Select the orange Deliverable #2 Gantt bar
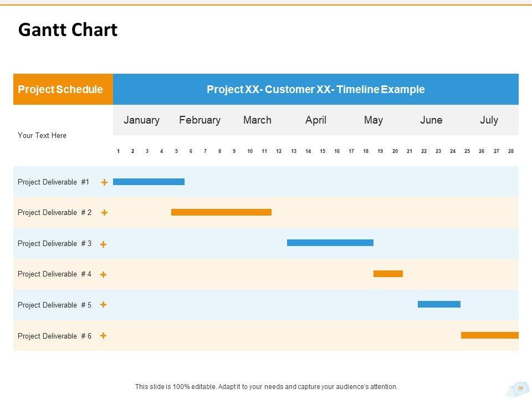 point(221,212)
